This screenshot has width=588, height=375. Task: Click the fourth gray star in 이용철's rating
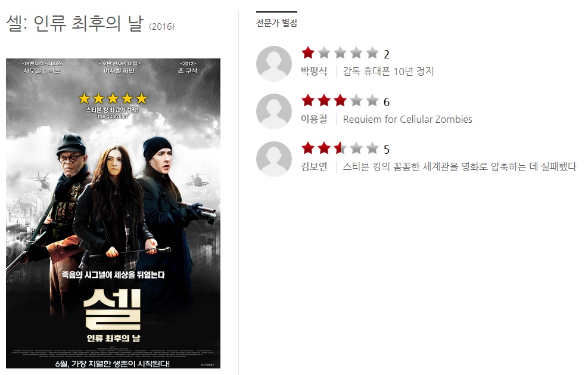tap(356, 101)
